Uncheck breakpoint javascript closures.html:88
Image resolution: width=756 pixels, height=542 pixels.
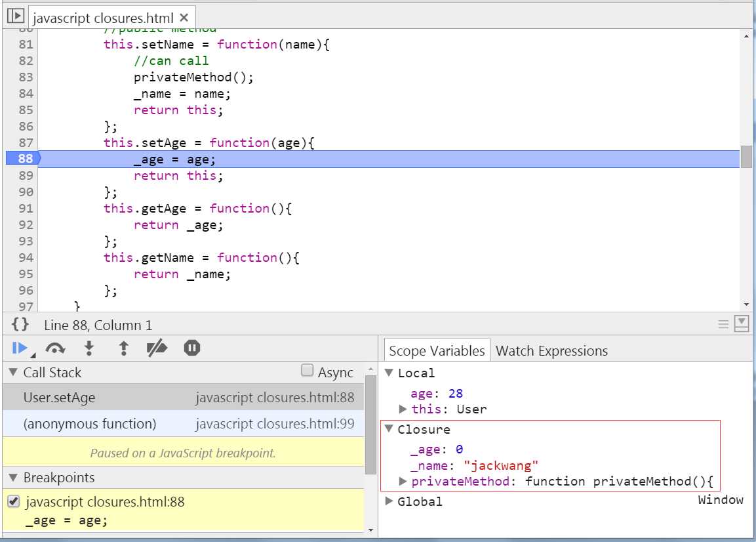pos(14,501)
